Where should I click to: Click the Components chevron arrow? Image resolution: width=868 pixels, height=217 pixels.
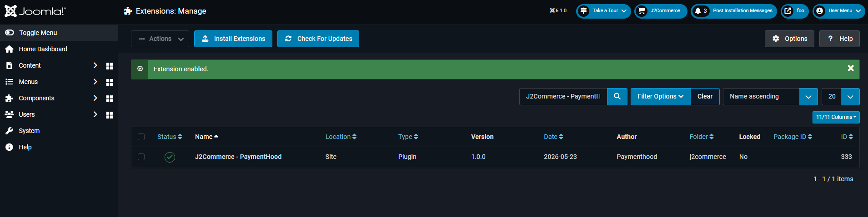point(95,98)
